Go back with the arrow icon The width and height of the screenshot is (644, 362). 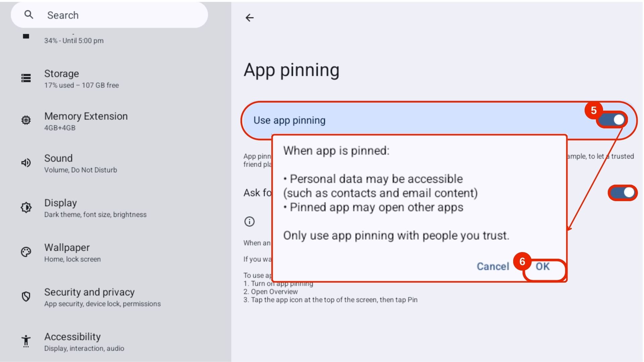click(x=250, y=18)
